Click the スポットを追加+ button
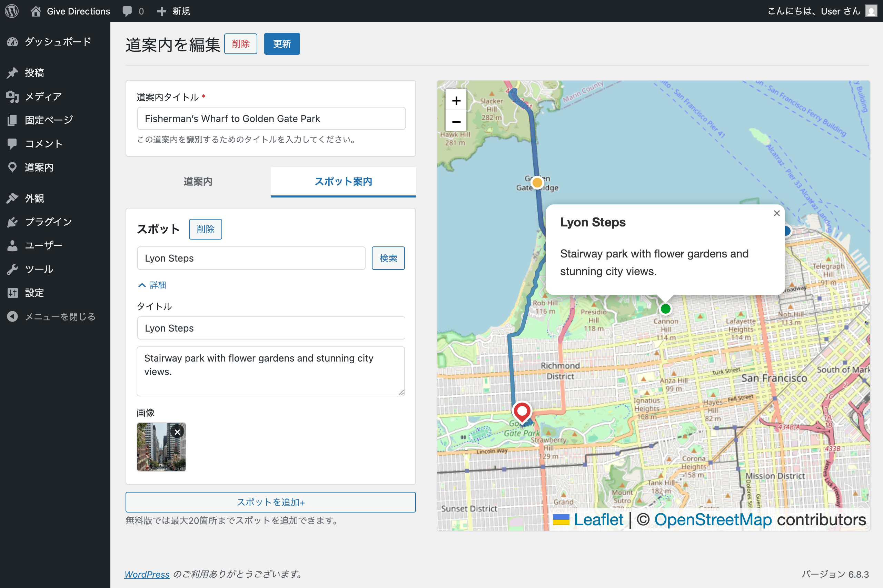 pos(270,502)
